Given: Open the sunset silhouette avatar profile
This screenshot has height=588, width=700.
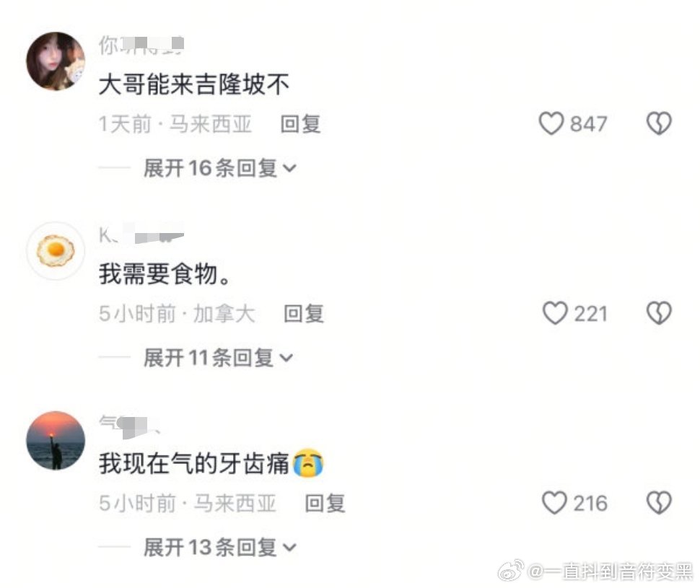Looking at the screenshot, I should [56, 441].
